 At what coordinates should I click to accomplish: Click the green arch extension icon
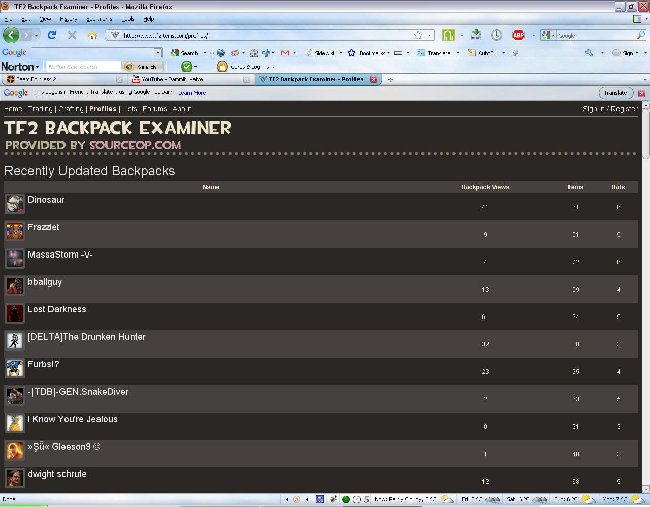click(x=448, y=35)
